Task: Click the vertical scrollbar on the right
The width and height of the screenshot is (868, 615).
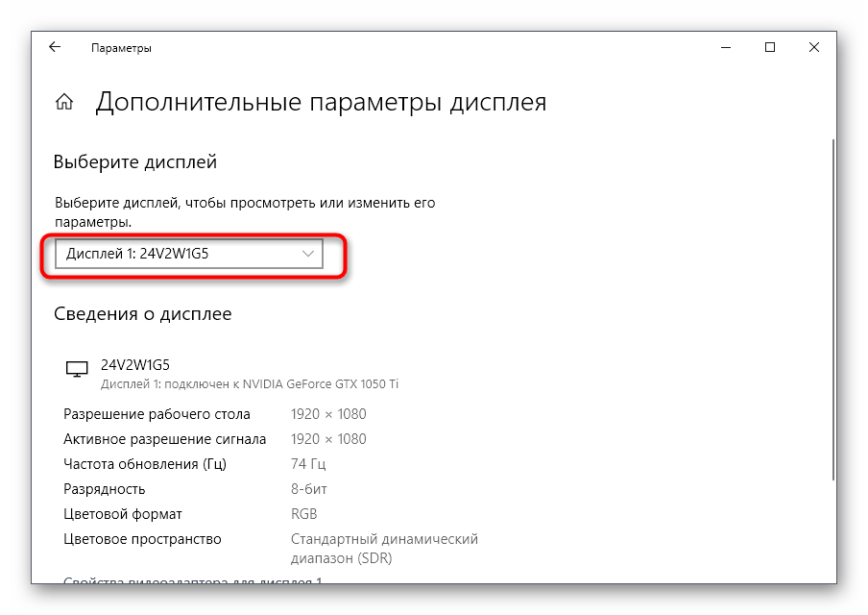Action: pos(831,307)
